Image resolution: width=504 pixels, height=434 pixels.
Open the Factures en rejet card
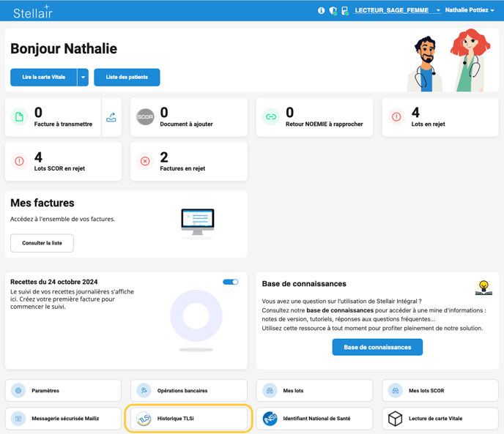(189, 161)
